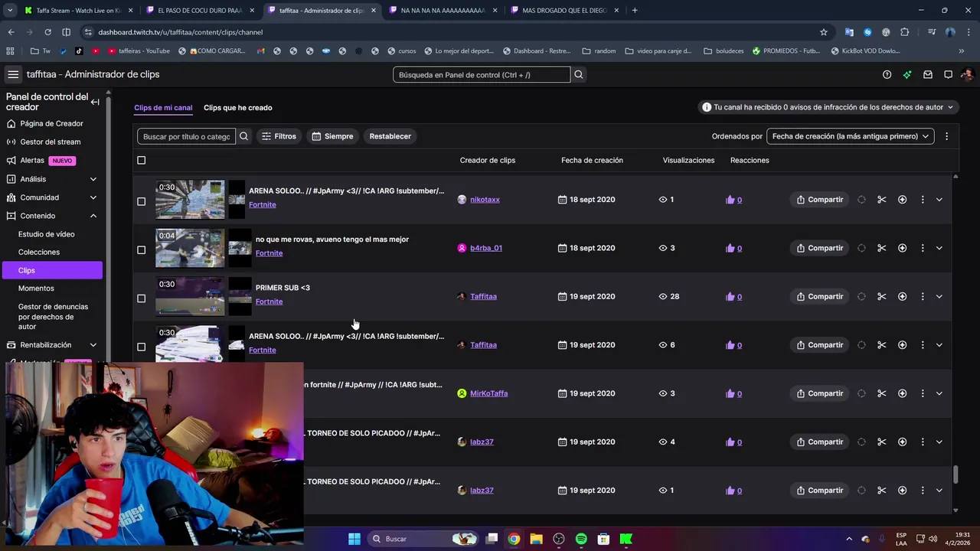This screenshot has width=980, height=551.
Task: Expand the Análisis sidebar section
Action: [x=93, y=179]
